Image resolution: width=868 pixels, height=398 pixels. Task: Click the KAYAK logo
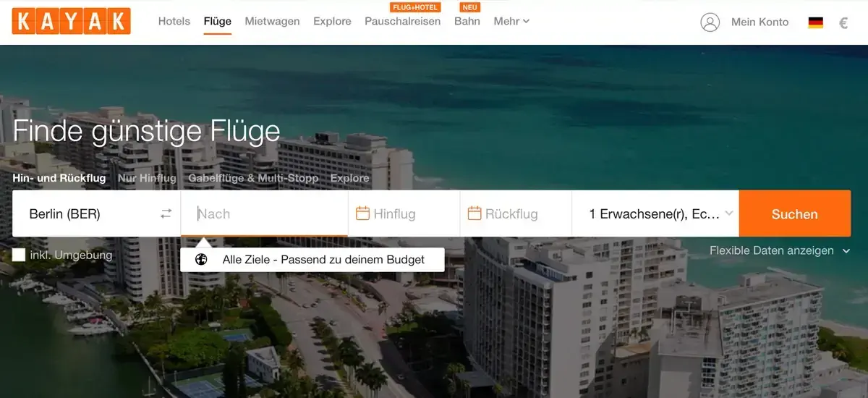[72, 21]
